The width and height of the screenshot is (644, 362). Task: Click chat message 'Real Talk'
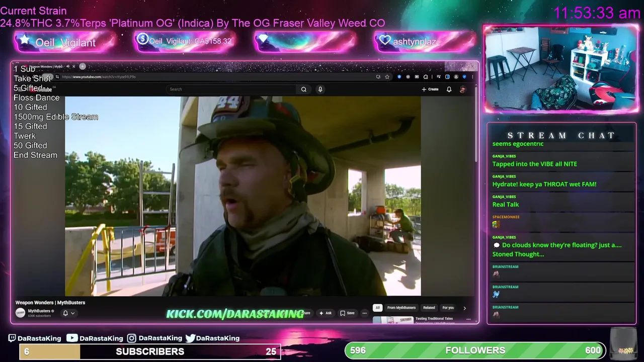(x=506, y=204)
